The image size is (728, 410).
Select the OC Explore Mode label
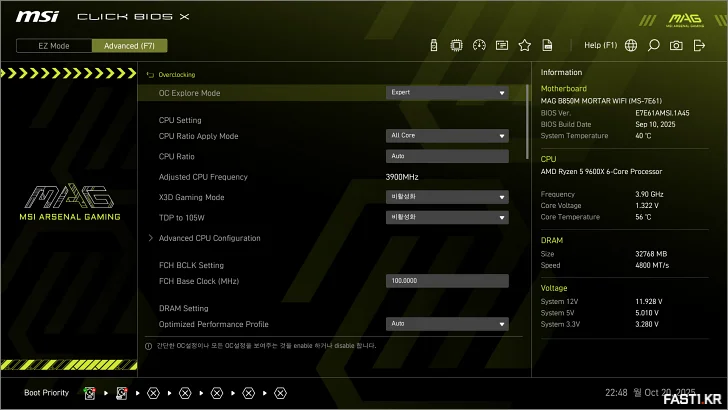point(189,93)
